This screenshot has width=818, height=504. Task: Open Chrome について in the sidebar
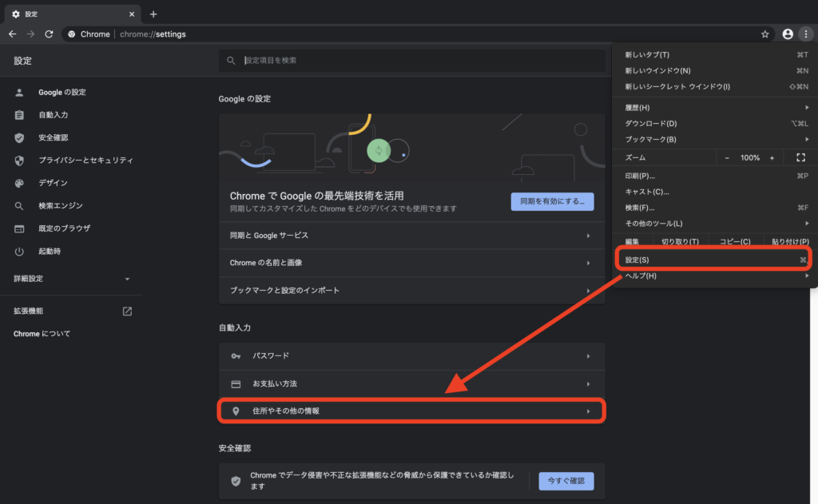coord(42,334)
